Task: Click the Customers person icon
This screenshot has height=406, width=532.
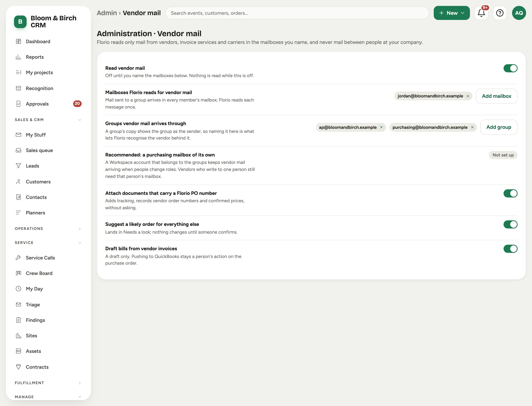Action: [18, 182]
